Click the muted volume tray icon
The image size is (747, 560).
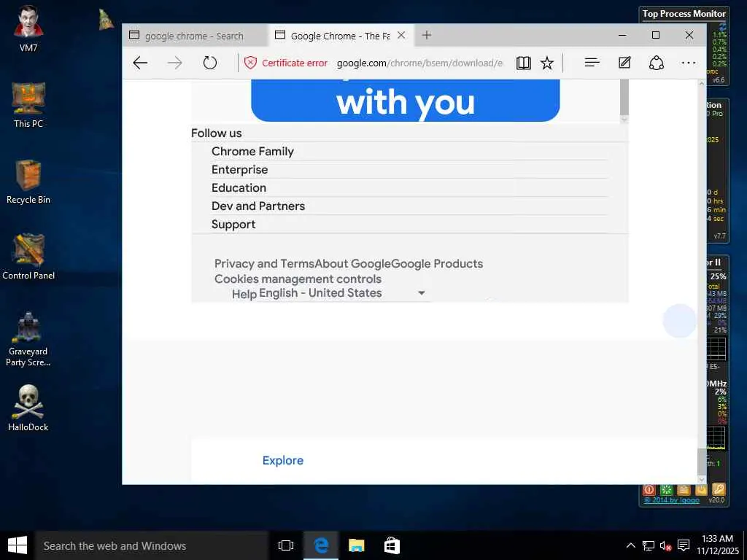(x=665, y=545)
